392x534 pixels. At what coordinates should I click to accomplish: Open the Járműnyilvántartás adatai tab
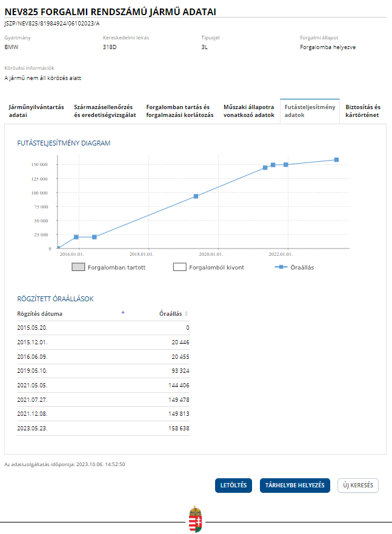(36, 111)
